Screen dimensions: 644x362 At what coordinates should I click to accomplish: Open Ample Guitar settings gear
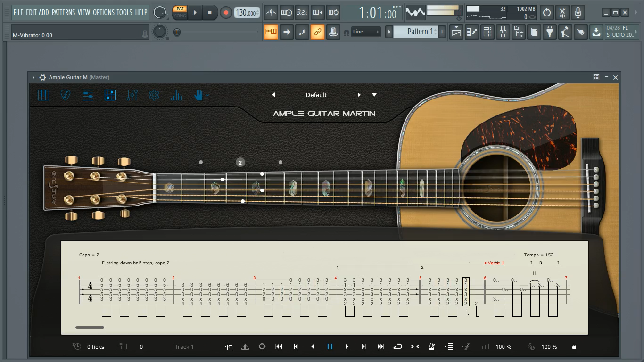pyautogui.click(x=154, y=95)
